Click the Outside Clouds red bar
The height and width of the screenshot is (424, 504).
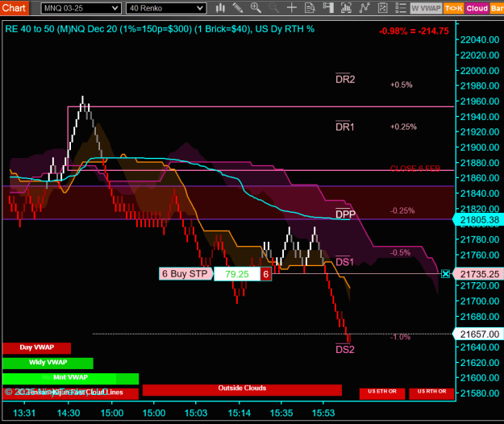point(242,389)
